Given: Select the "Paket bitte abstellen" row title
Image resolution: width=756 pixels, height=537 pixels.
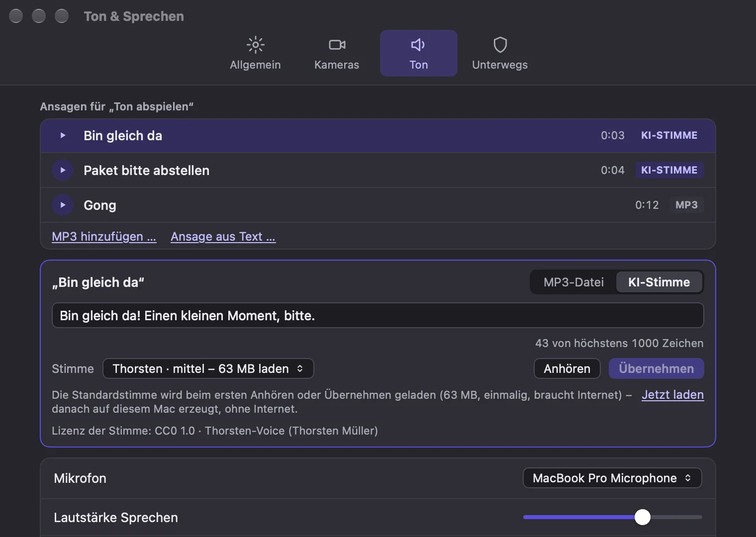Looking at the screenshot, I should [x=146, y=170].
